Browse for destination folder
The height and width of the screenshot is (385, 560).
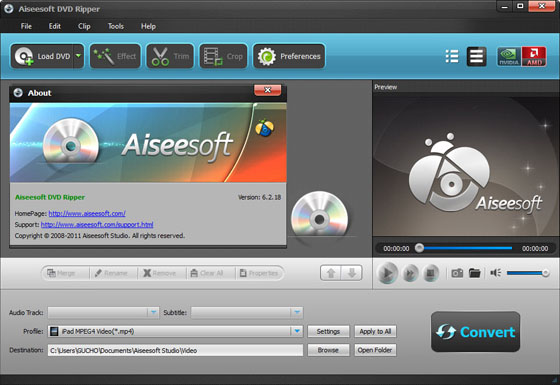(x=328, y=350)
